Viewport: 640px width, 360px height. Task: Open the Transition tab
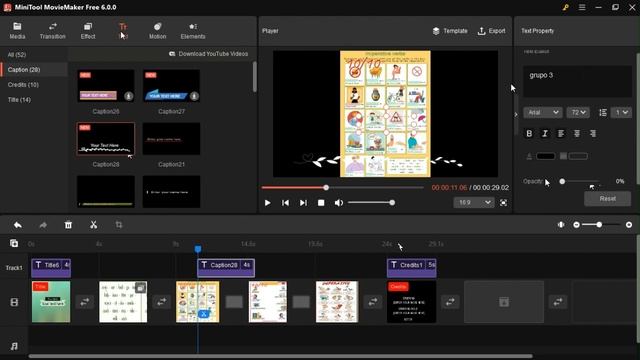click(53, 31)
